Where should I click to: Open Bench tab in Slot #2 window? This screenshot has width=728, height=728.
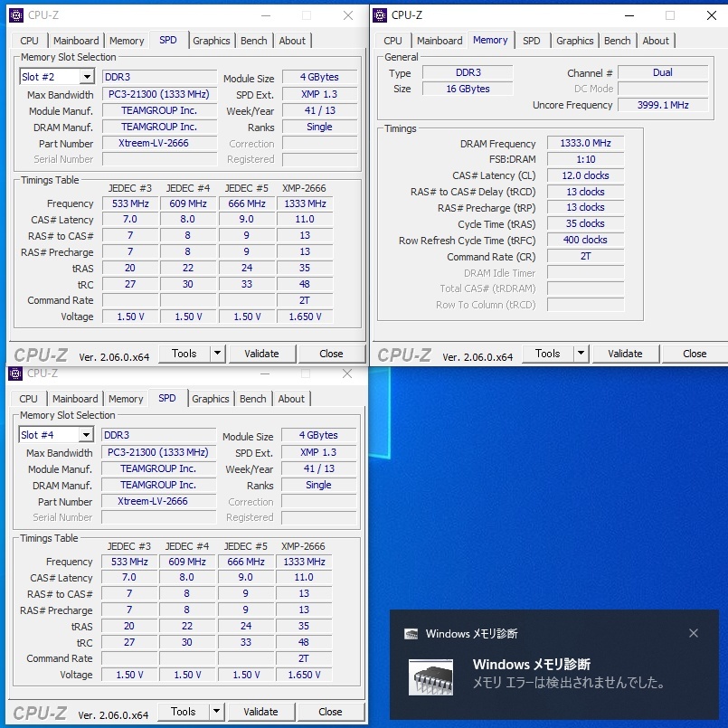254,41
